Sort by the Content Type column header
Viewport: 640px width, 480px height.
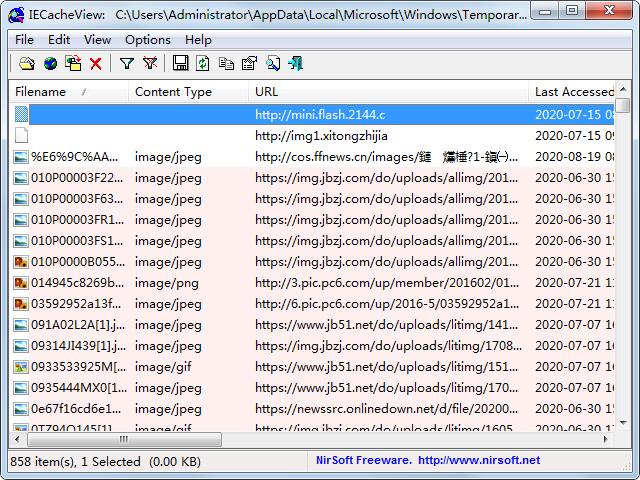pyautogui.click(x=188, y=92)
